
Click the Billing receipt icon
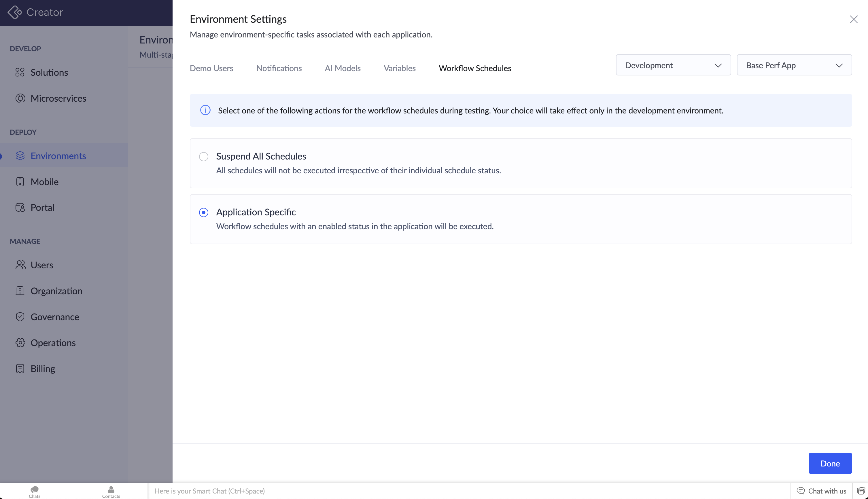tap(20, 369)
